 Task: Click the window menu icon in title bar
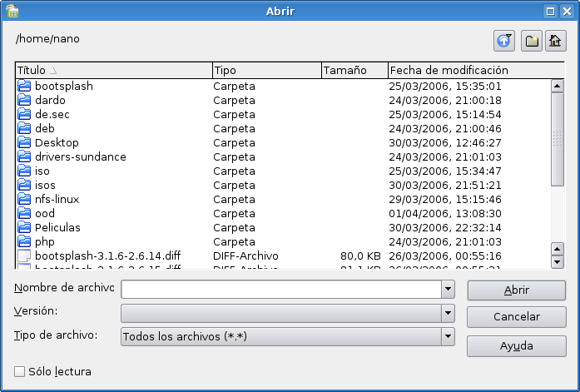(12, 11)
